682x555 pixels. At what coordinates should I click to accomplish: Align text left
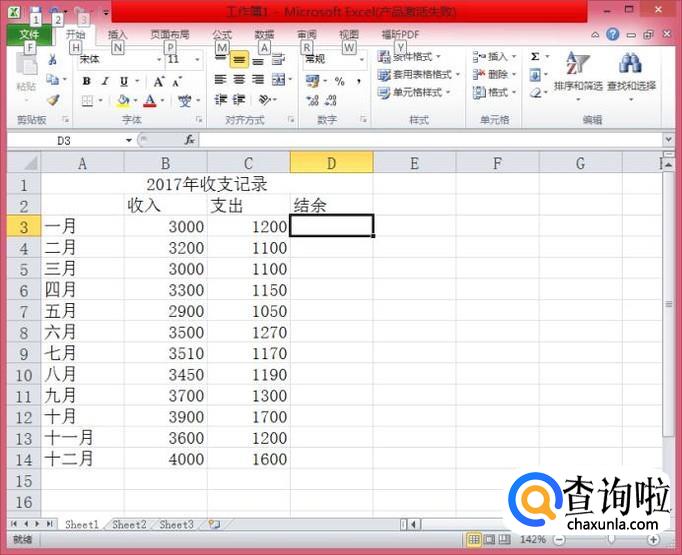[221, 79]
